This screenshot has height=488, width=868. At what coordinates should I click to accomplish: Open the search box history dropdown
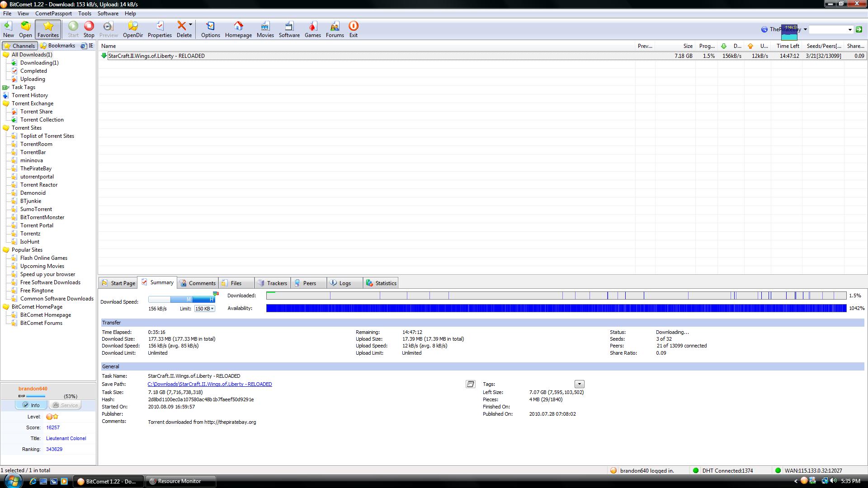pos(850,29)
